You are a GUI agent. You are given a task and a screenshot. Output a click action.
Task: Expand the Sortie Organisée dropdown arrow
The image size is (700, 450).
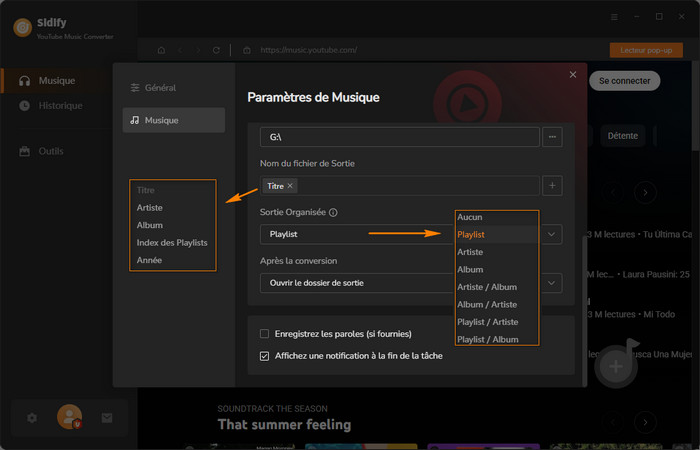coord(552,233)
